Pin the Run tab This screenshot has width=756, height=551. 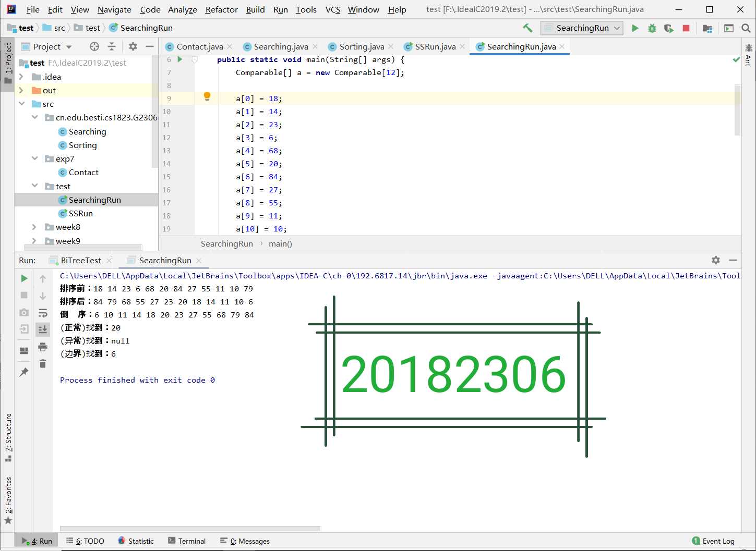[x=24, y=372]
